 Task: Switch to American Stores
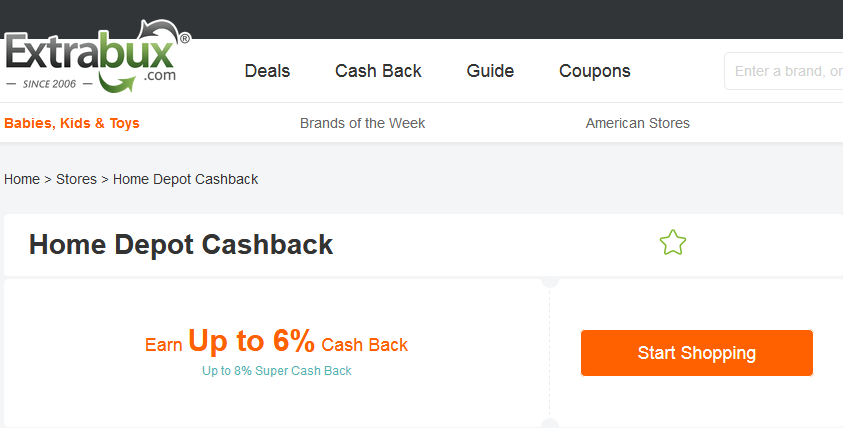(637, 123)
